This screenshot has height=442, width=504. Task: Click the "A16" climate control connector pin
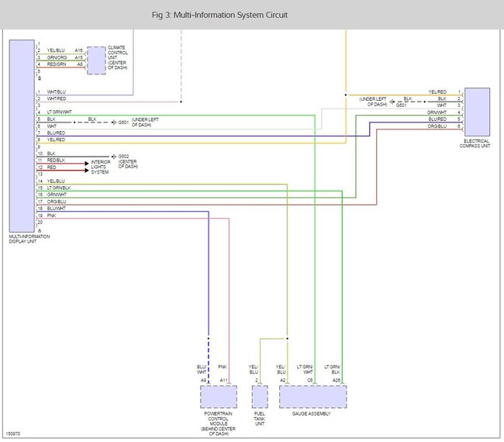point(79,50)
